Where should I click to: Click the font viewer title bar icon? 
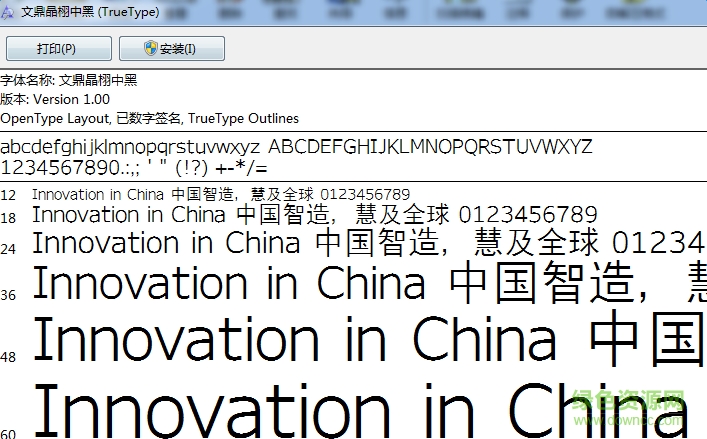tap(7, 12)
